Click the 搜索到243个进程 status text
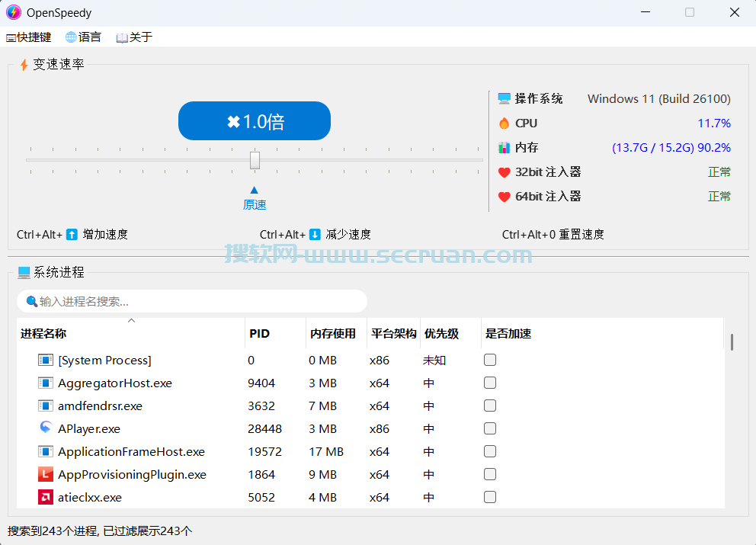Viewport: 756px width, 545px height. (100, 531)
